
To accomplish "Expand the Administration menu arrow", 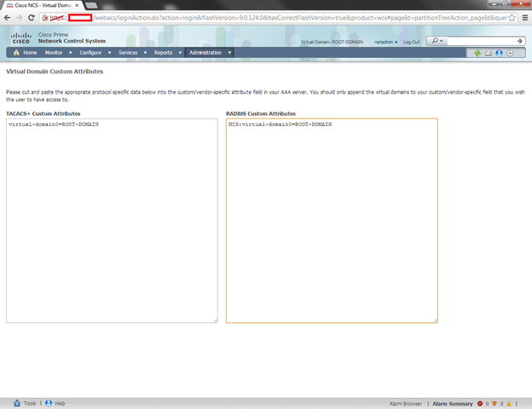I will point(229,53).
